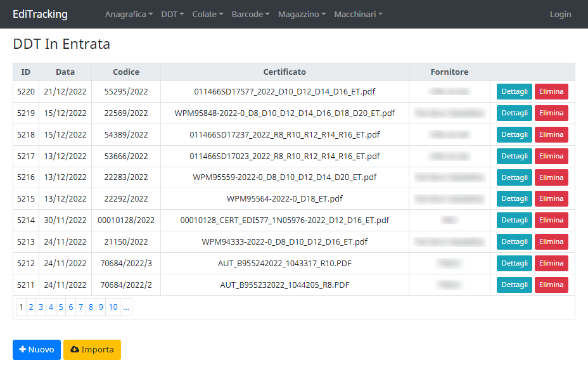Show Dettagli for DDT 5211
Image resolution: width=588 pixels, height=379 pixels.
point(514,285)
